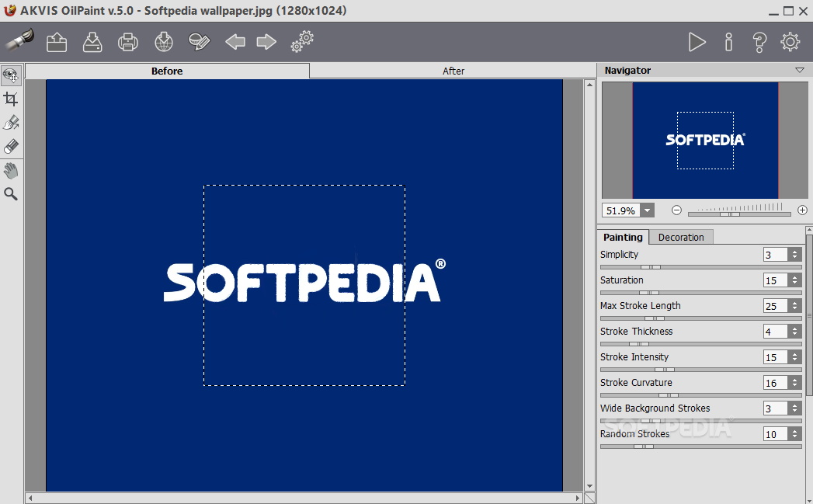Open preferences gear icon

(x=790, y=42)
